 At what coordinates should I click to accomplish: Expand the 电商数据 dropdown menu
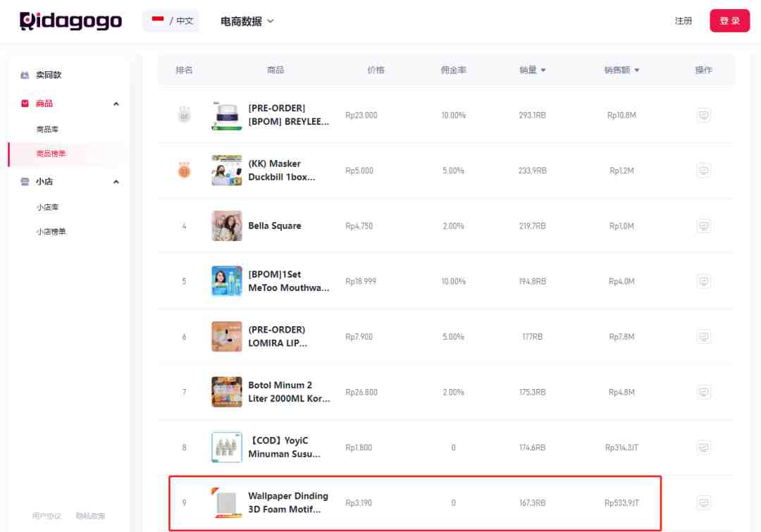(247, 21)
